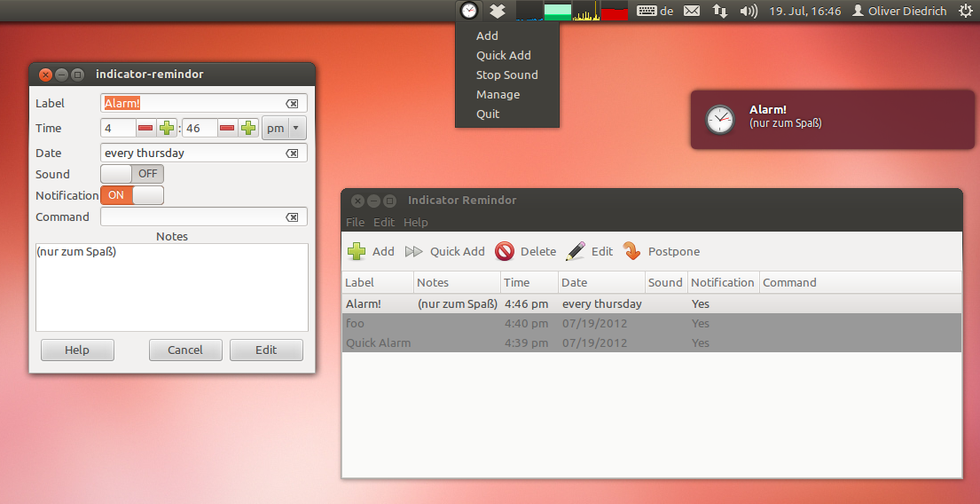Viewport: 980px width, 504px height.
Task: Click the orange Postpone arrow toolbar icon
Action: pyautogui.click(x=631, y=251)
